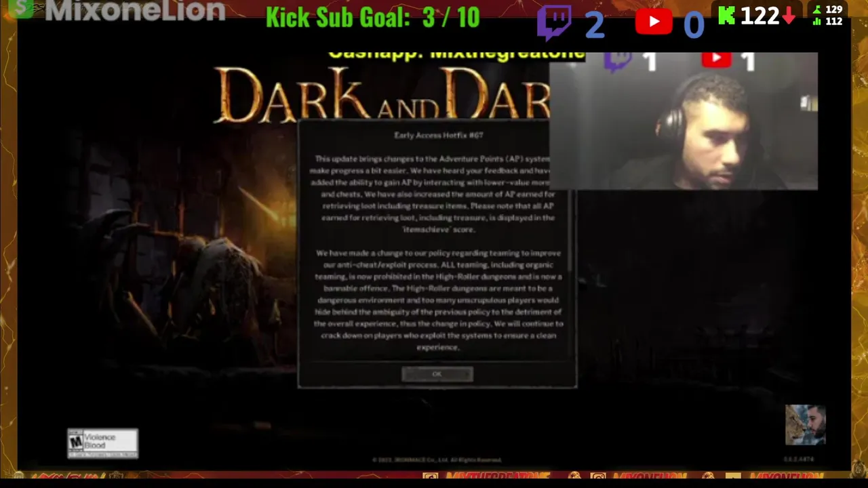
Task: Click the large red YouTube icon
Action: click(x=654, y=22)
